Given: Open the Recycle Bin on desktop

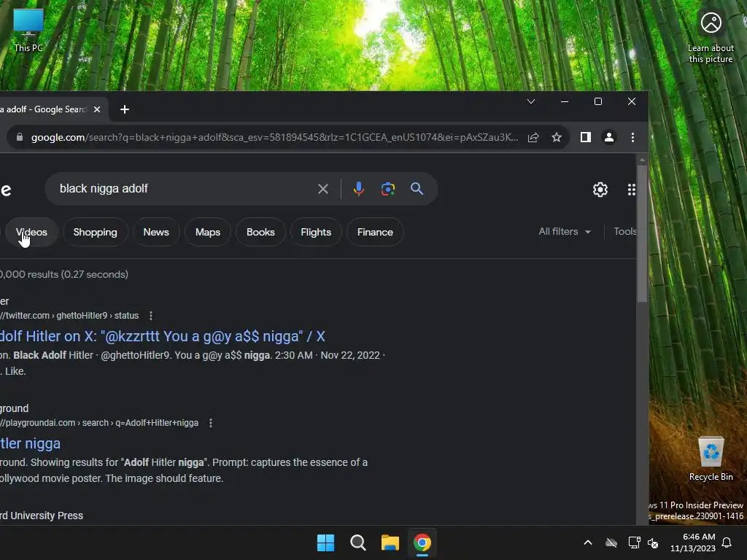Looking at the screenshot, I should tap(711, 458).
